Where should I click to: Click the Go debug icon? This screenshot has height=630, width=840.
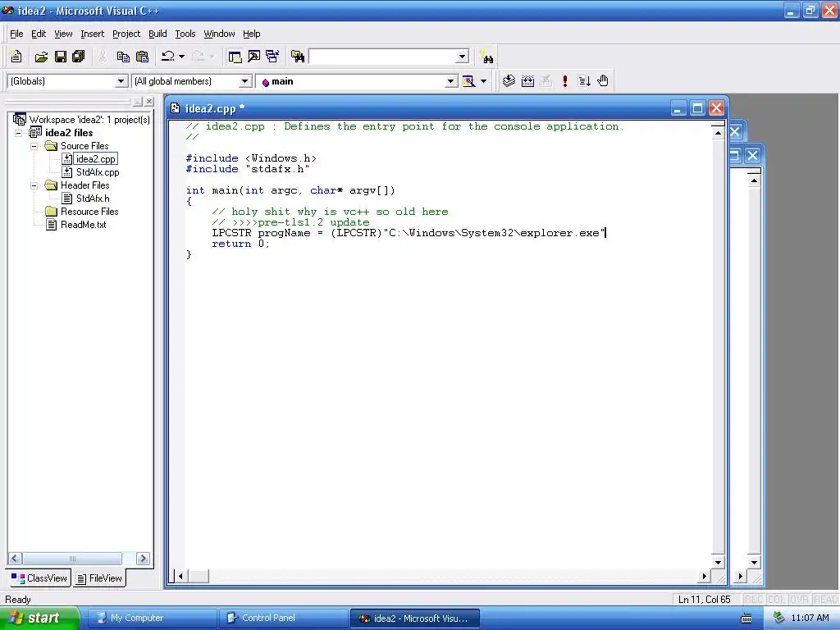click(x=584, y=81)
